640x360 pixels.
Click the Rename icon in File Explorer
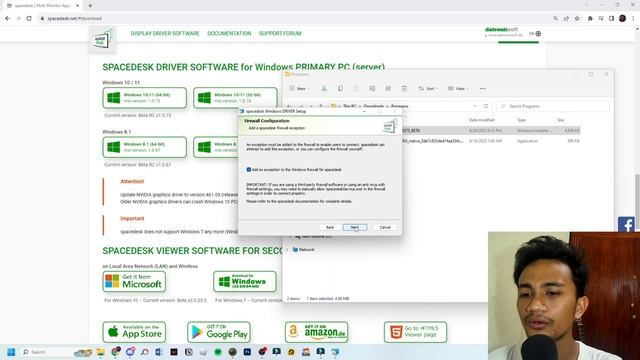[372, 89]
